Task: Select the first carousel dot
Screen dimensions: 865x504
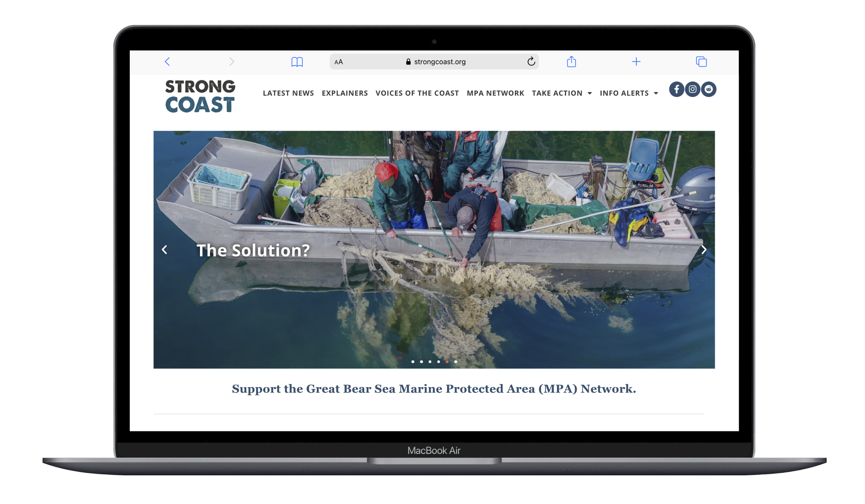Action: 412,361
